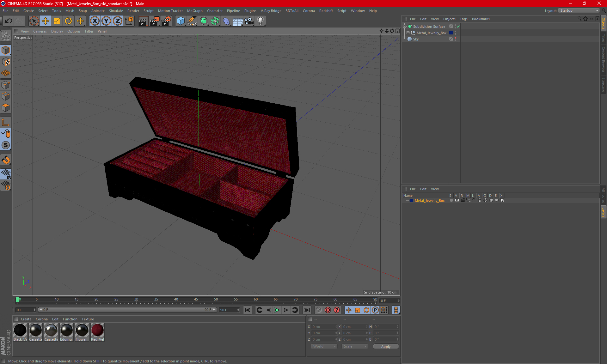Open the Simulate menu

[x=116, y=11]
